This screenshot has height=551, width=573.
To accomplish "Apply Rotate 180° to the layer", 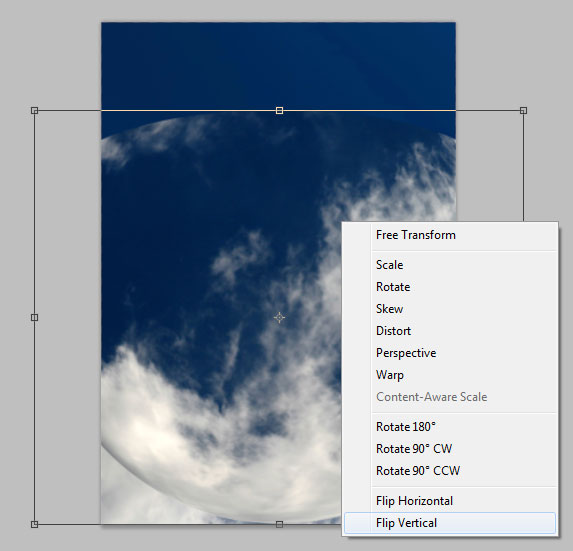I will pyautogui.click(x=450, y=427).
